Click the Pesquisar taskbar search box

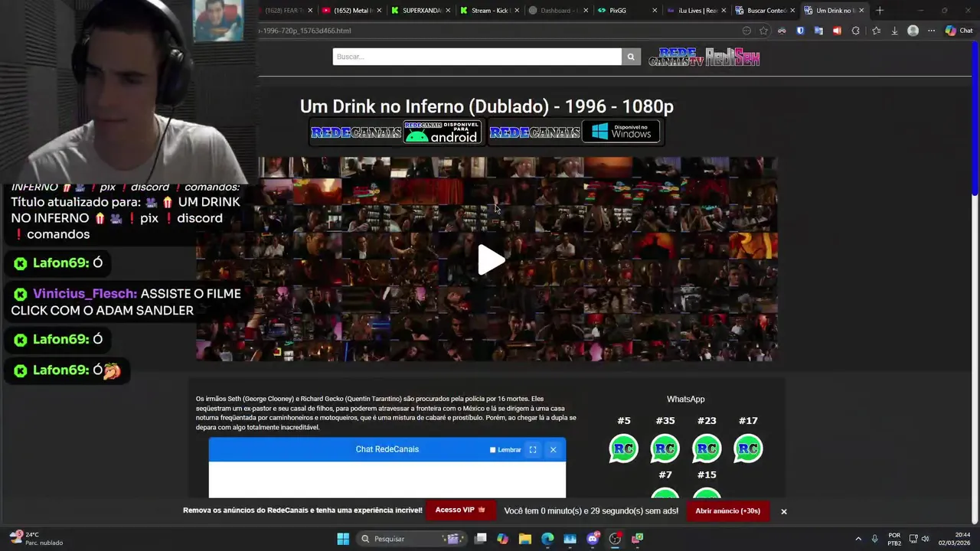point(412,539)
